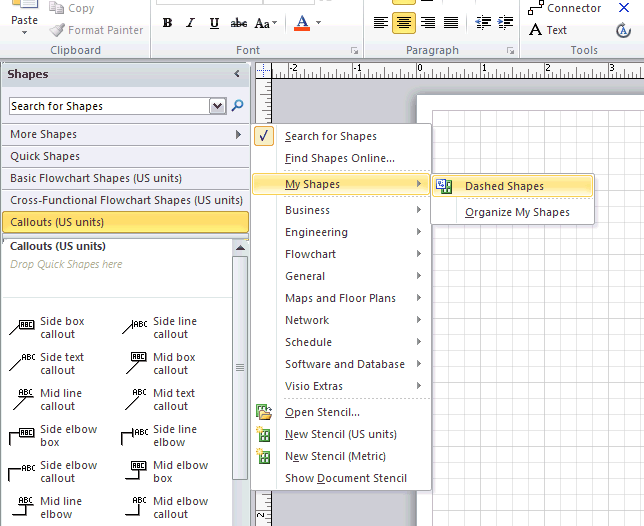Select Side elbow box shape
This screenshot has height=526, width=644.
[53, 436]
